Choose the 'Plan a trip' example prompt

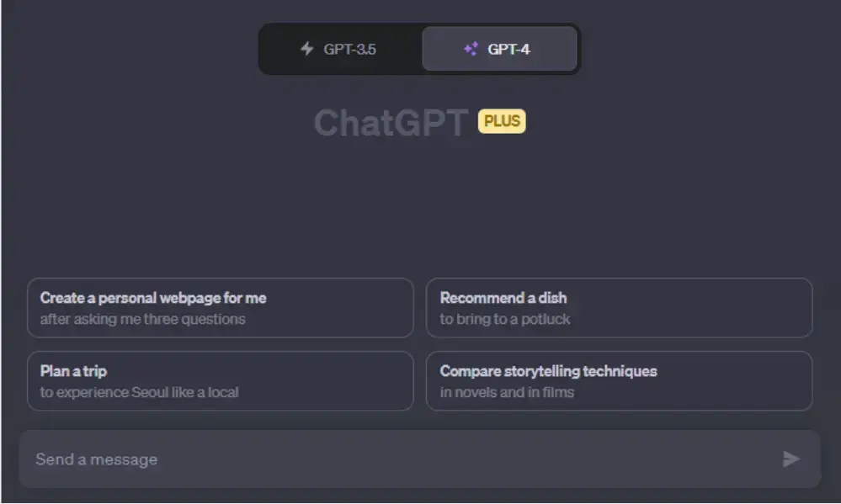(220, 381)
